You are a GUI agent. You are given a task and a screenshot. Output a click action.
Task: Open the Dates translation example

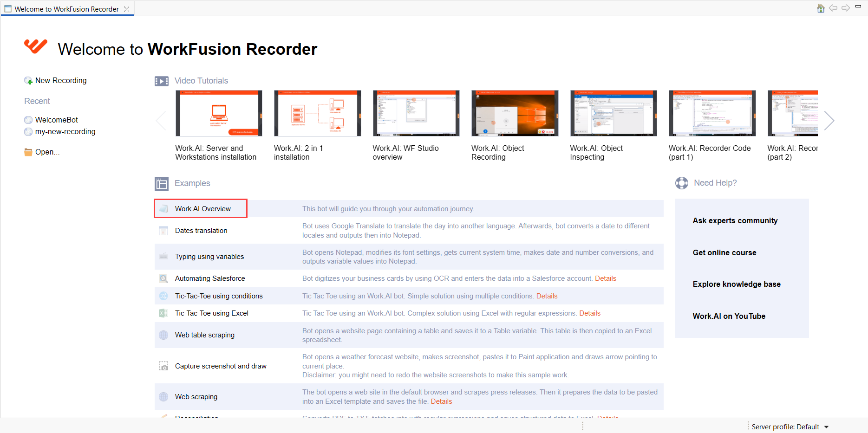coord(201,231)
